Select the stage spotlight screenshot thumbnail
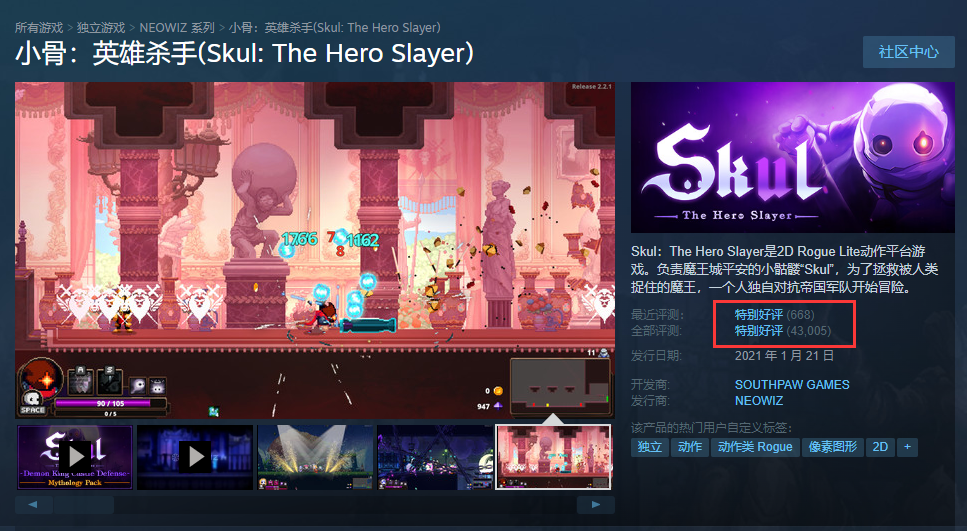The image size is (967, 531). (x=315, y=457)
